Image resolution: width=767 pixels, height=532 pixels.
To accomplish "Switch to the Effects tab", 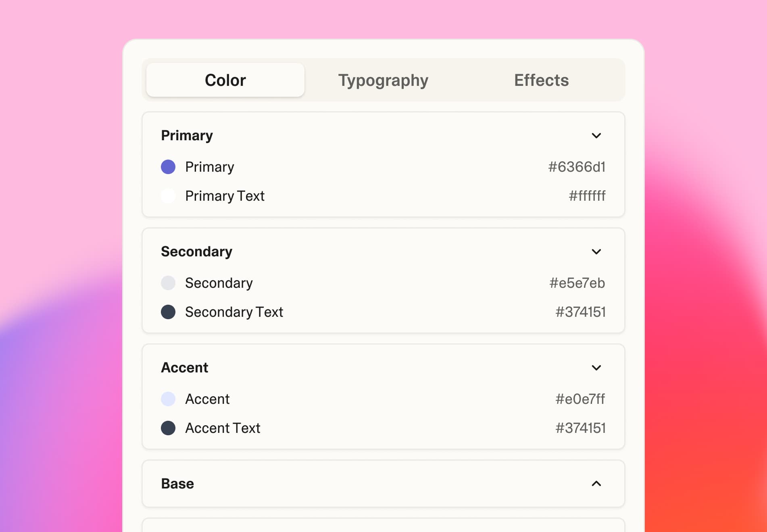I will coord(541,80).
